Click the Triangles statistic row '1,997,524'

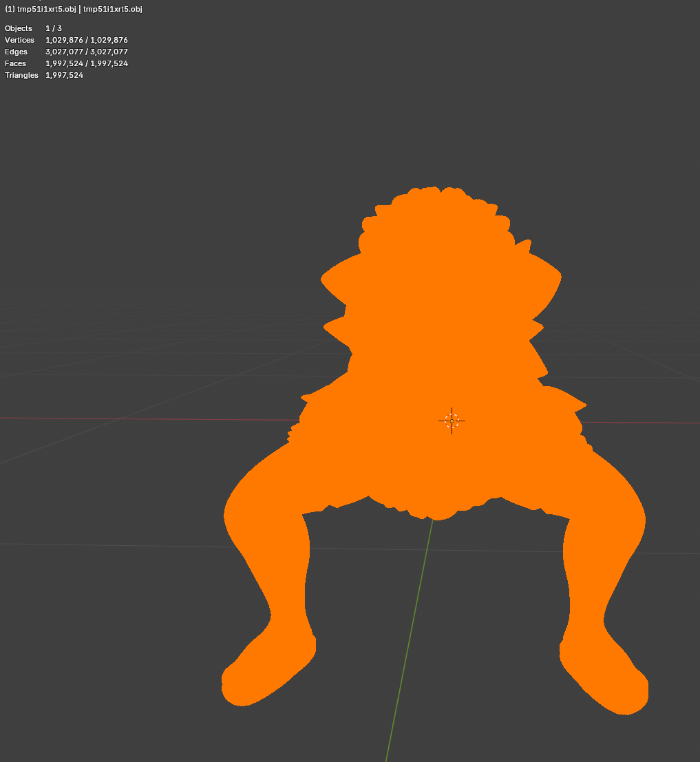tap(44, 75)
